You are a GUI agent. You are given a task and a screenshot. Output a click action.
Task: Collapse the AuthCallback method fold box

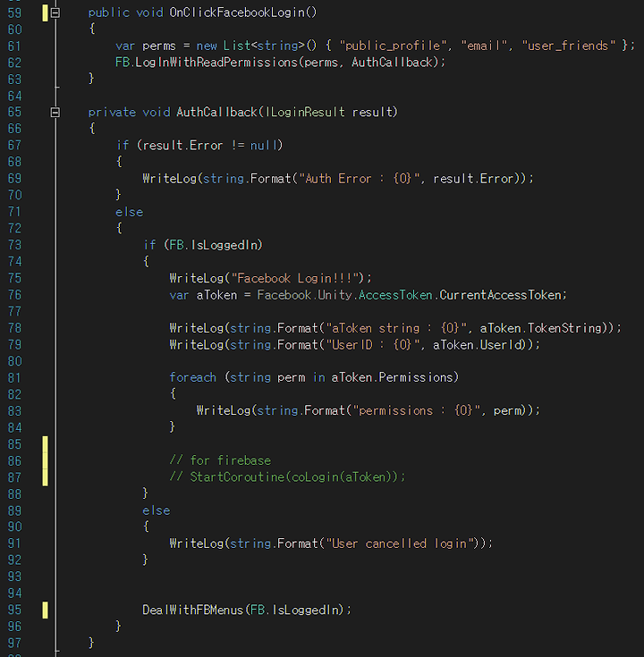pos(55,113)
